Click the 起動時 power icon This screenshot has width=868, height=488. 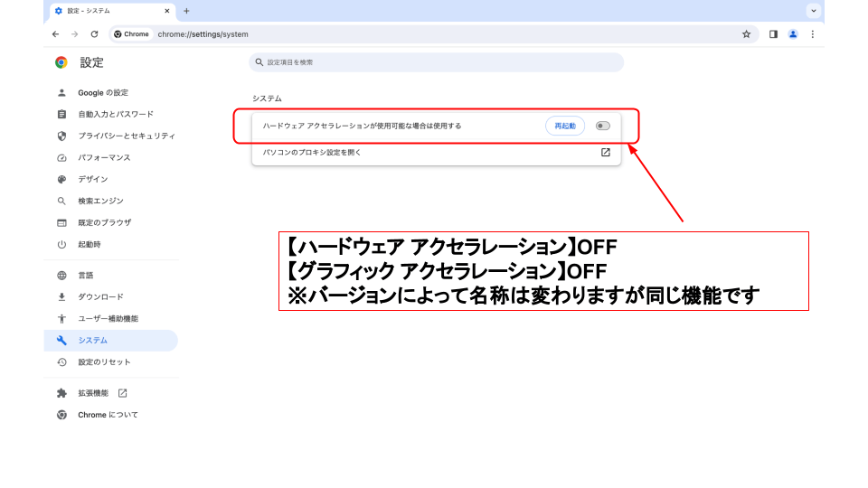coord(62,245)
